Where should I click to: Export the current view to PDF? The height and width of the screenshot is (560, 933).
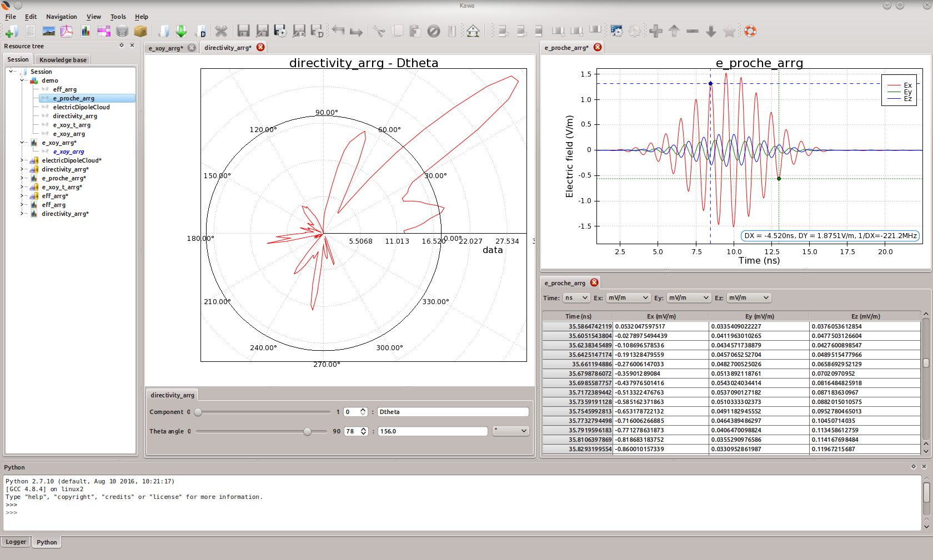coord(67,31)
